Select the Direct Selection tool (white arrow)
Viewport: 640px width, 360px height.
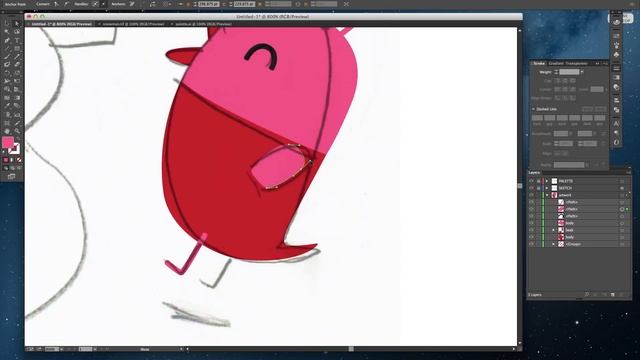17,24
